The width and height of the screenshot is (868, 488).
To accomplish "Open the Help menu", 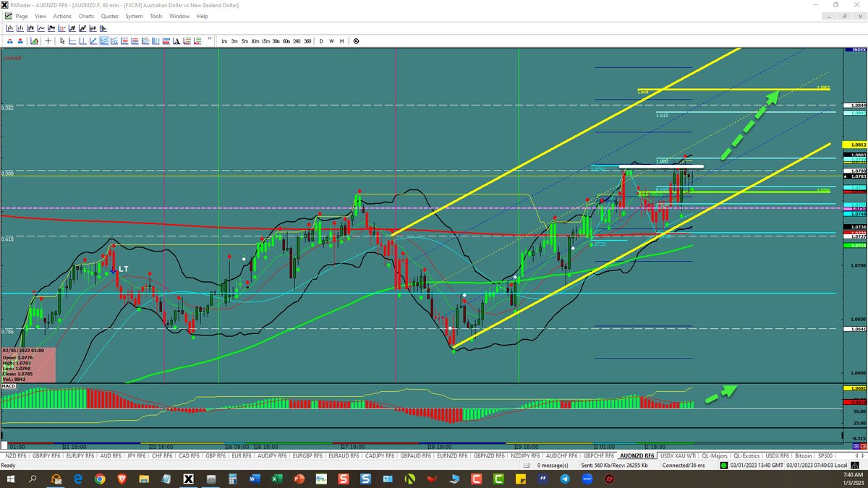I will [x=202, y=16].
